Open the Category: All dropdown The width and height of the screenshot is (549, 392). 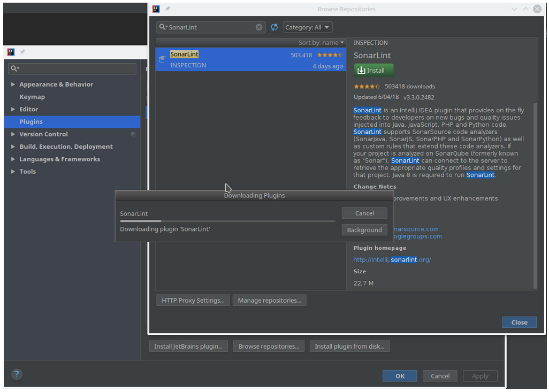308,27
